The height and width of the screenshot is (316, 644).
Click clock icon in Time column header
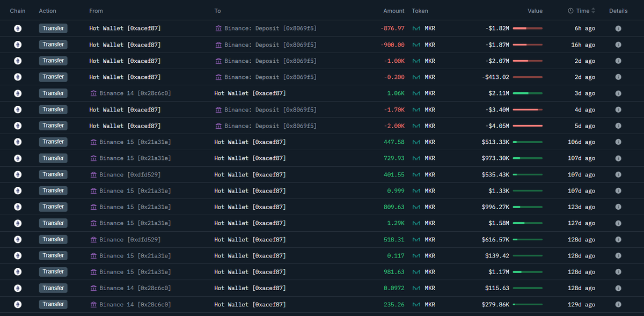coord(570,11)
